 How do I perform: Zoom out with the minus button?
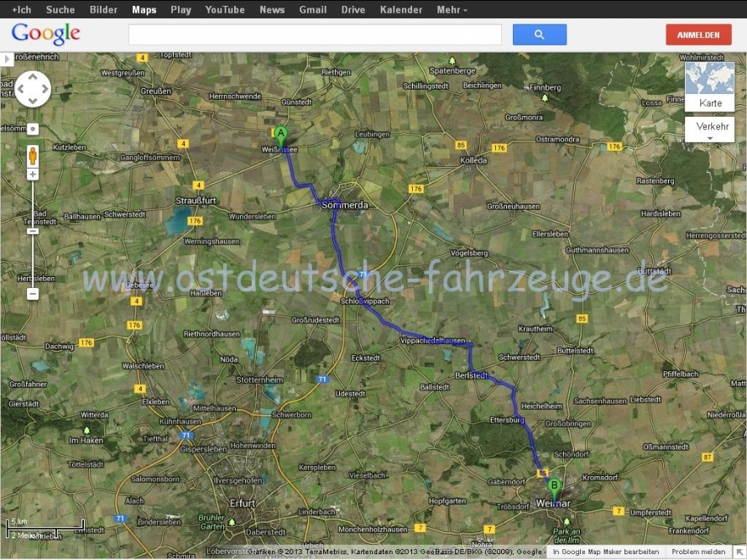click(x=33, y=294)
